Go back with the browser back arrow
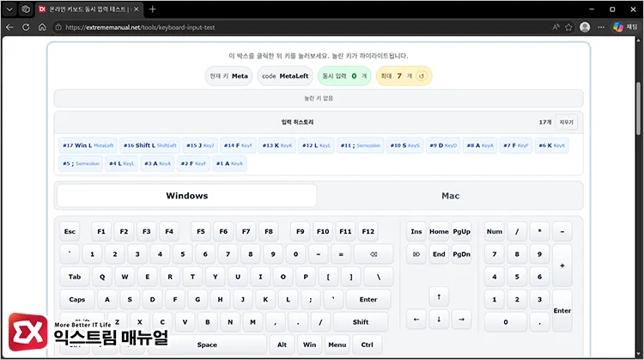This screenshot has height=360, width=644. 9,27
